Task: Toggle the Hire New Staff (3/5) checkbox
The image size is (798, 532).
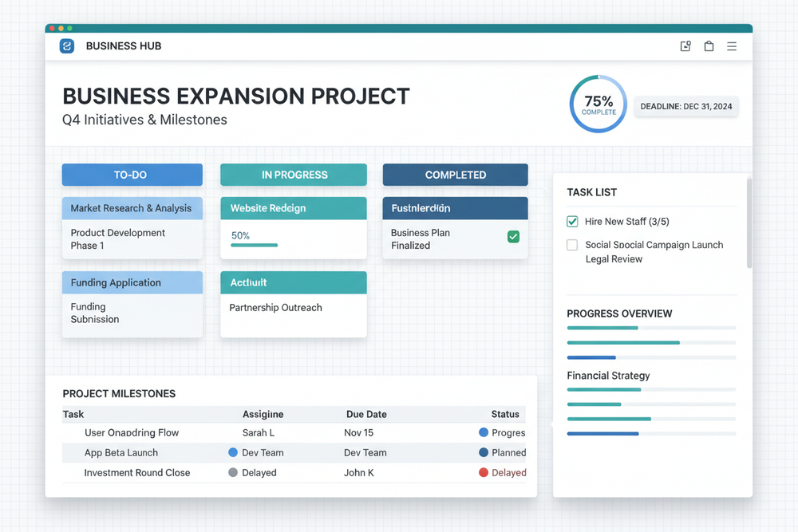Action: coord(572,221)
